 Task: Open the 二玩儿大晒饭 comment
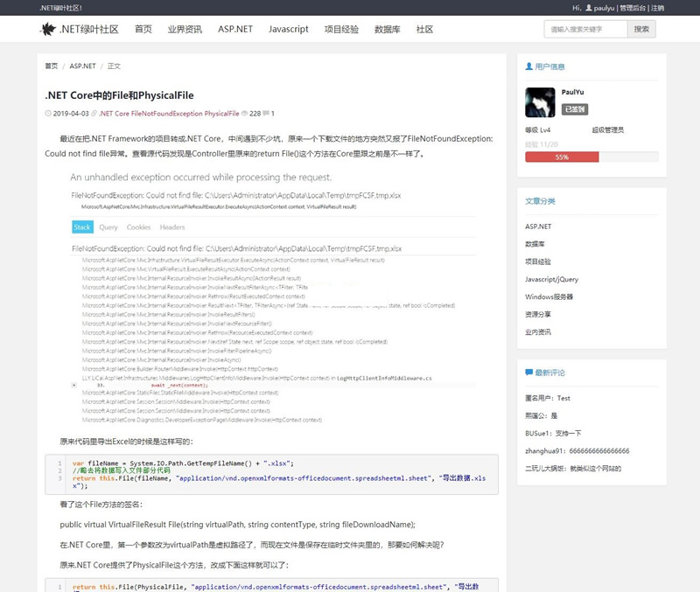point(573,469)
